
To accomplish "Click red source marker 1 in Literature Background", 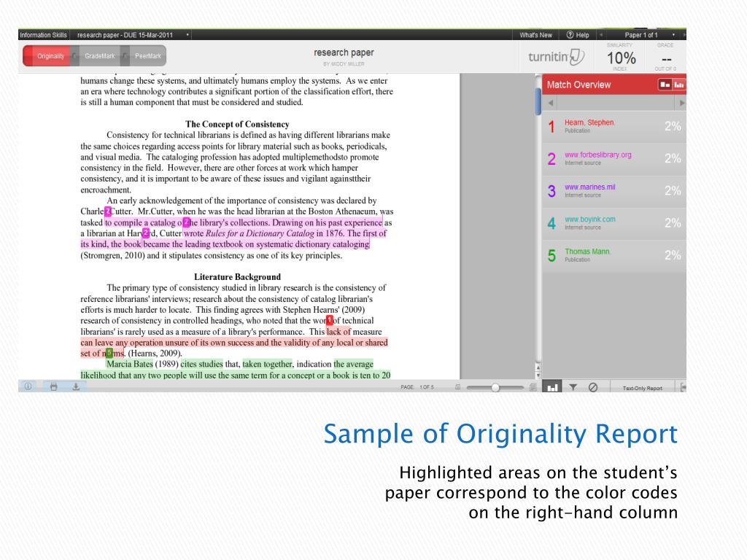I will [329, 321].
